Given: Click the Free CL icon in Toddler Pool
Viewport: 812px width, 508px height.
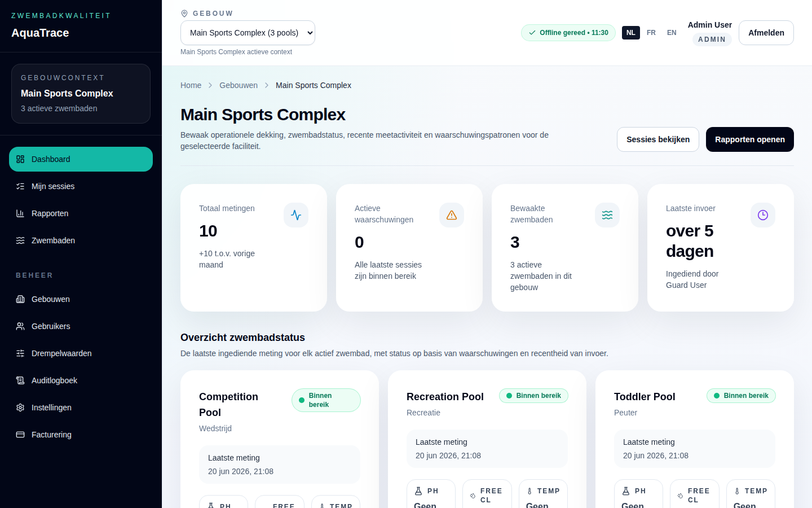Looking at the screenshot, I should (680, 496).
